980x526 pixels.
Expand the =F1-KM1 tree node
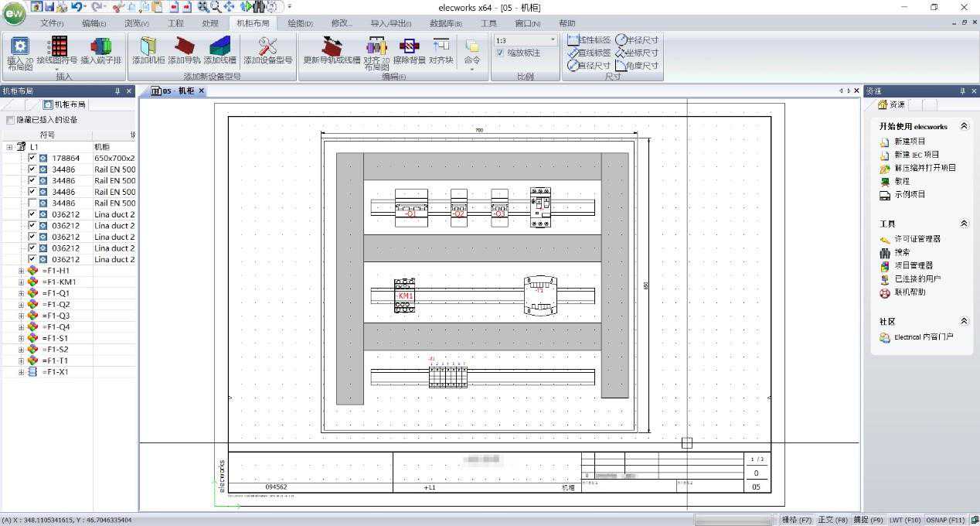click(x=21, y=282)
